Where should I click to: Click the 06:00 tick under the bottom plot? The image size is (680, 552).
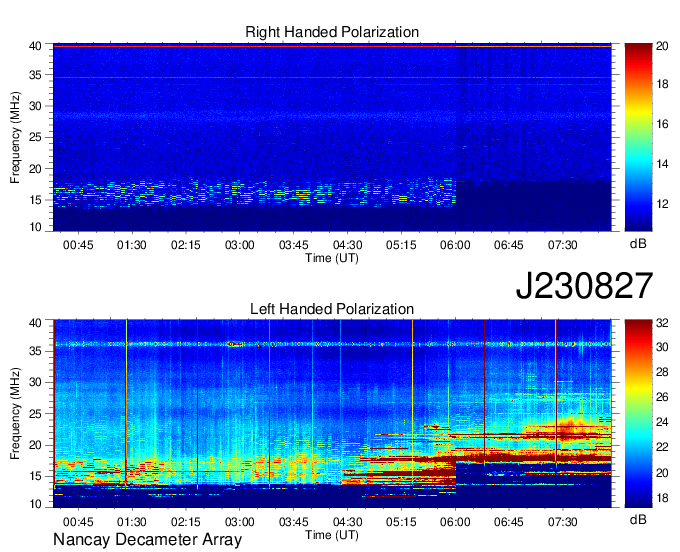[x=455, y=522]
